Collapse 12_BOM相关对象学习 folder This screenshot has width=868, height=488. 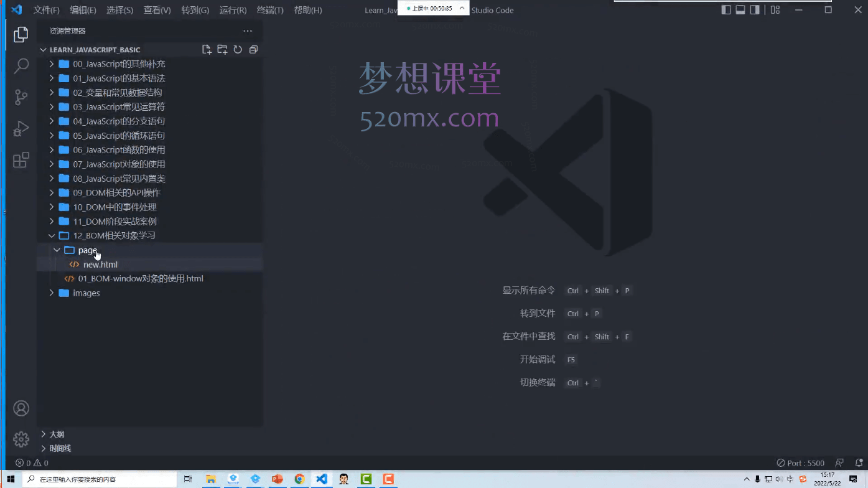[x=149, y=236]
